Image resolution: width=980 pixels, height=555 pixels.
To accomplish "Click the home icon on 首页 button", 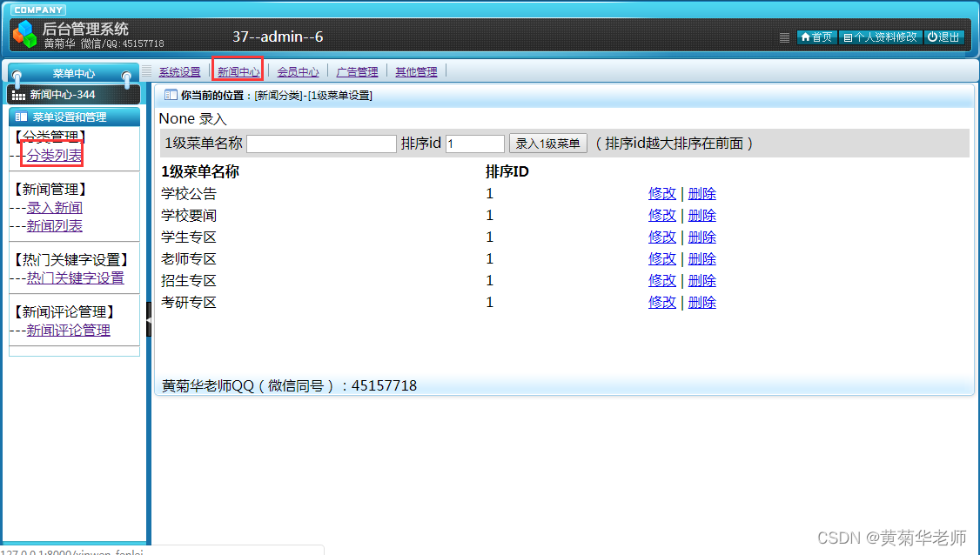I will pos(806,37).
